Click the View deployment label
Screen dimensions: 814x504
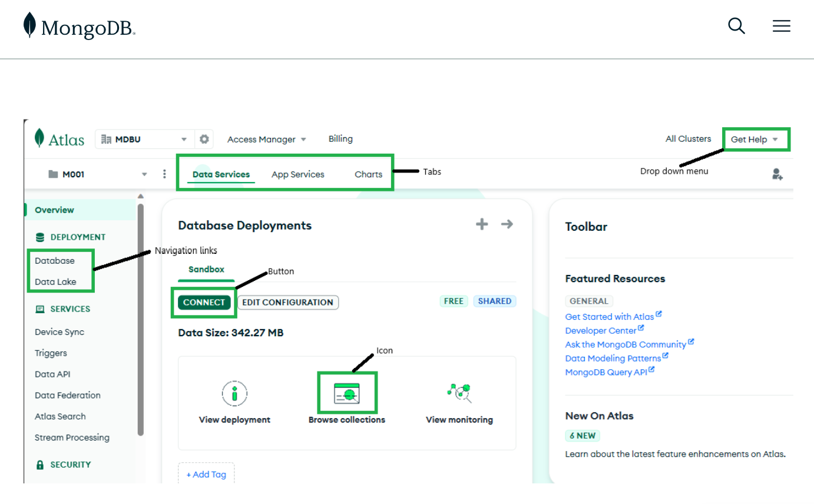234,420
